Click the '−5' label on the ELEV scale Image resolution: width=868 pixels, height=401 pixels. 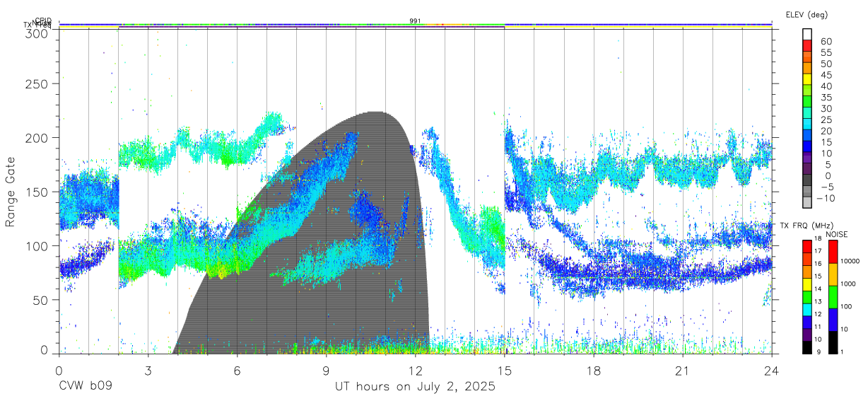point(826,187)
